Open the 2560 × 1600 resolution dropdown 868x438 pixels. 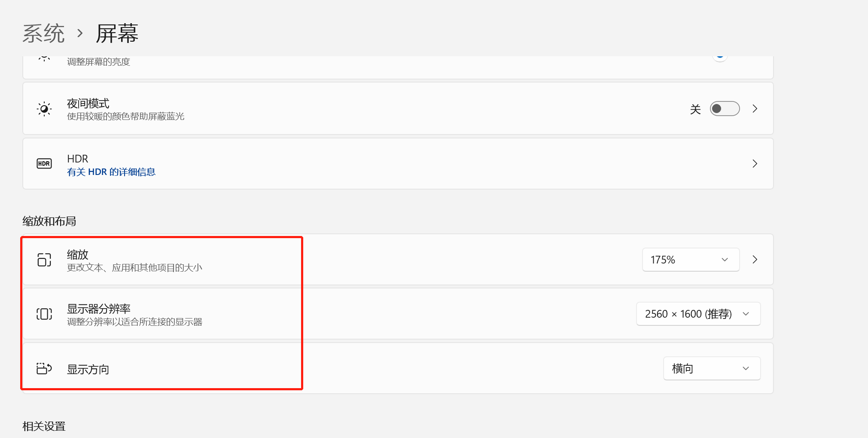(x=698, y=314)
